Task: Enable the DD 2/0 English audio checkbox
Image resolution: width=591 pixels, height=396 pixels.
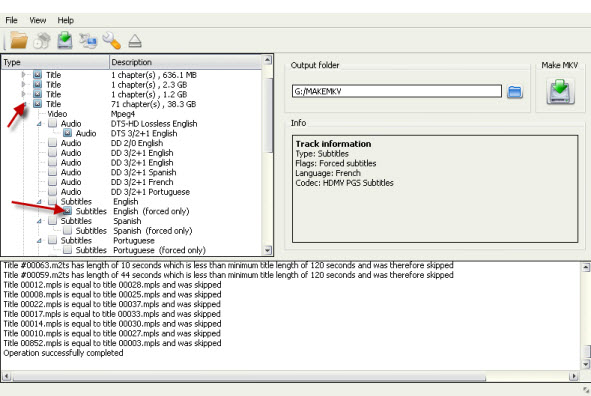Action: click(x=52, y=143)
